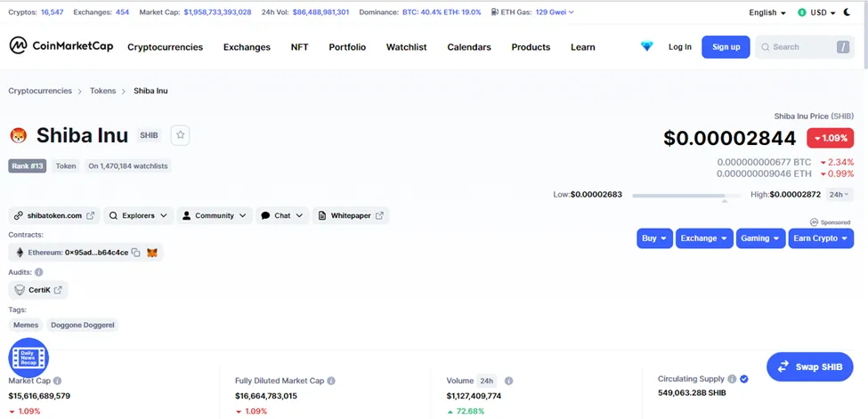Click the search magnifier icon
868x419 pixels.
pyautogui.click(x=766, y=47)
